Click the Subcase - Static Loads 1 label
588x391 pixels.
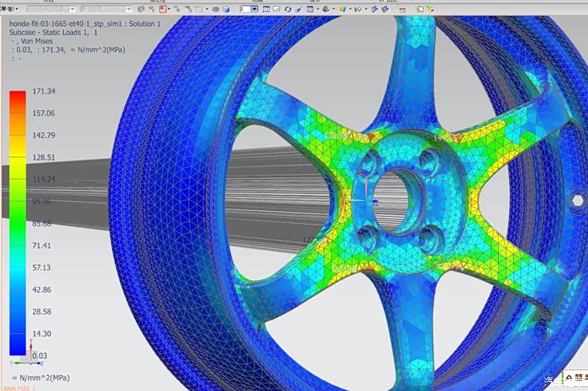pyautogui.click(x=55, y=33)
